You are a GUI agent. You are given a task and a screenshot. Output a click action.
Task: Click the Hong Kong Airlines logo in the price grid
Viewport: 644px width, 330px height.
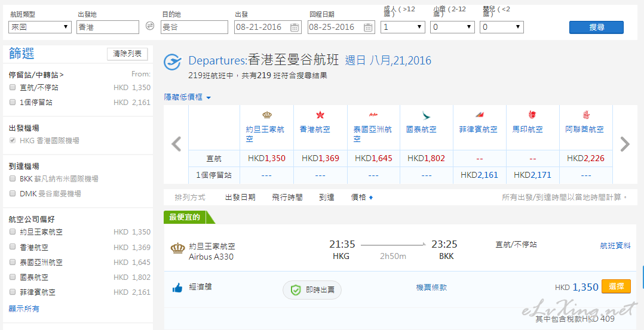(x=320, y=115)
